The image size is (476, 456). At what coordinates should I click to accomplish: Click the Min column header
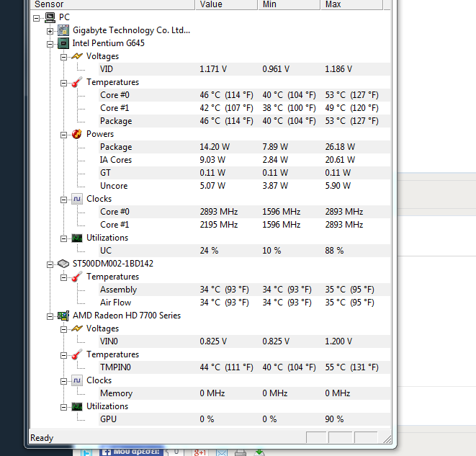pyautogui.click(x=289, y=4)
